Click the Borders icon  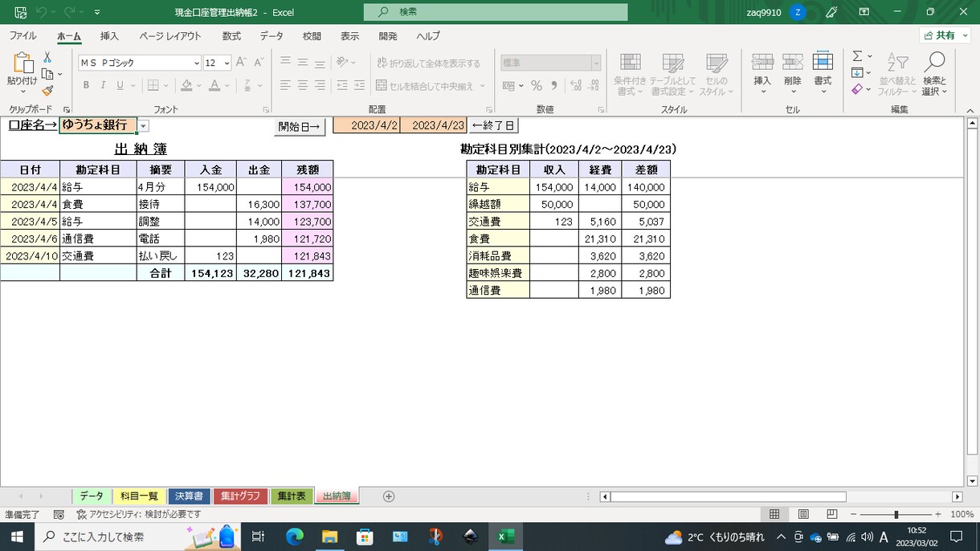(153, 86)
